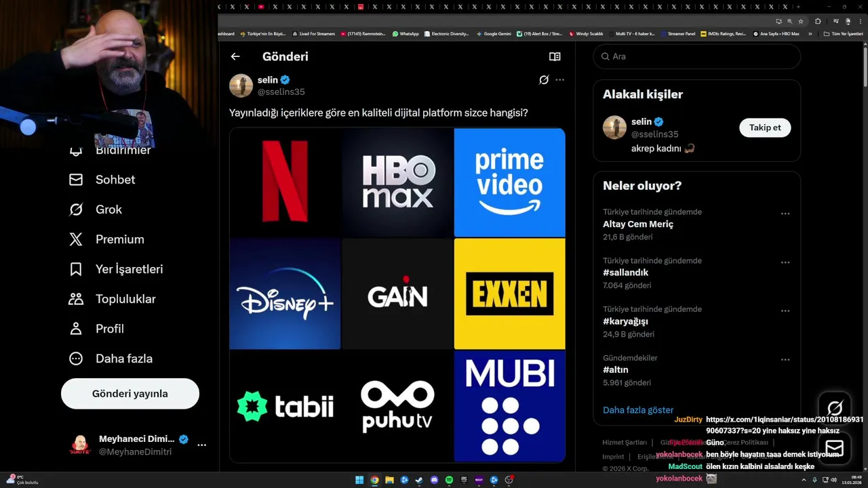Open the Prime Video tile
Screen dimensions: 868x488
pos(509,182)
